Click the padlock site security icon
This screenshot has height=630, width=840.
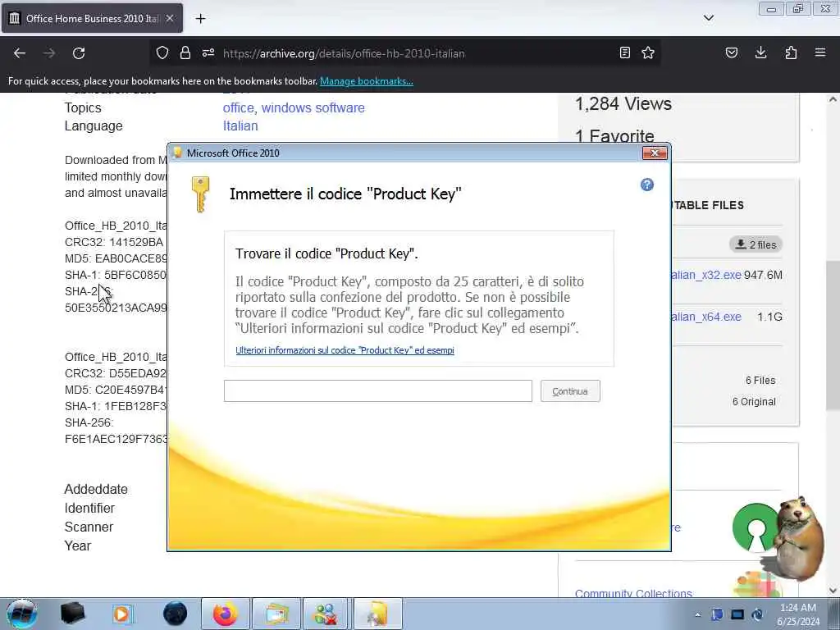(185, 52)
